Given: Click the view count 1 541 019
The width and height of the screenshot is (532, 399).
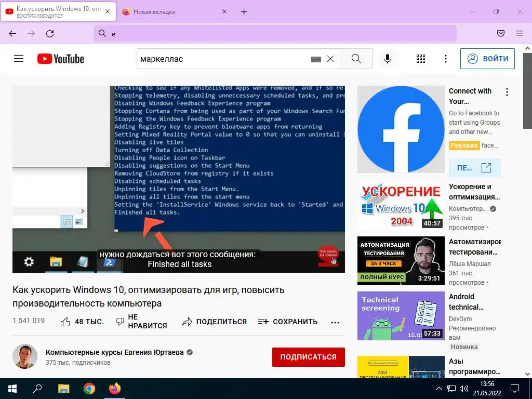Looking at the screenshot, I should (x=29, y=321).
